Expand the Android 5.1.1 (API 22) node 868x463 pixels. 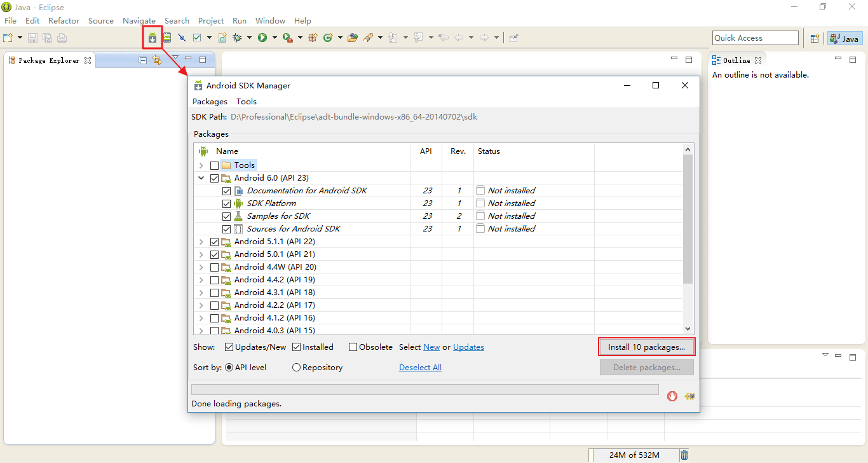[x=201, y=242]
